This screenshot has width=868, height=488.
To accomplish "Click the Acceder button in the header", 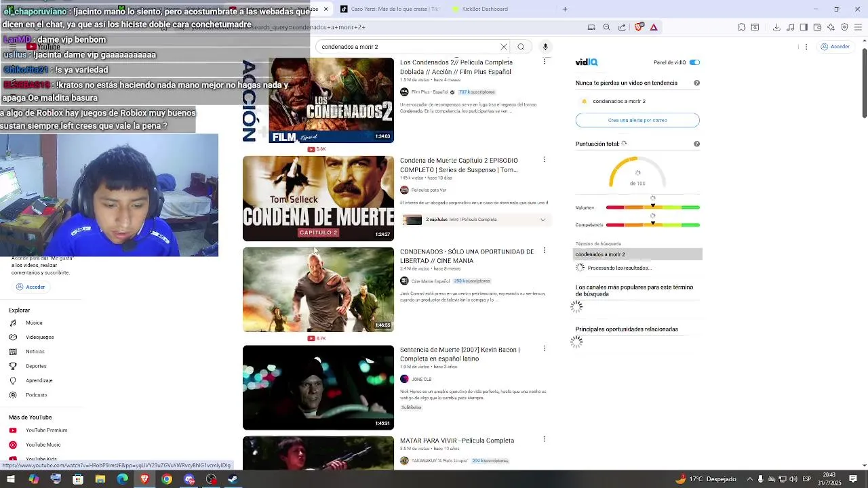I will click(x=835, y=47).
